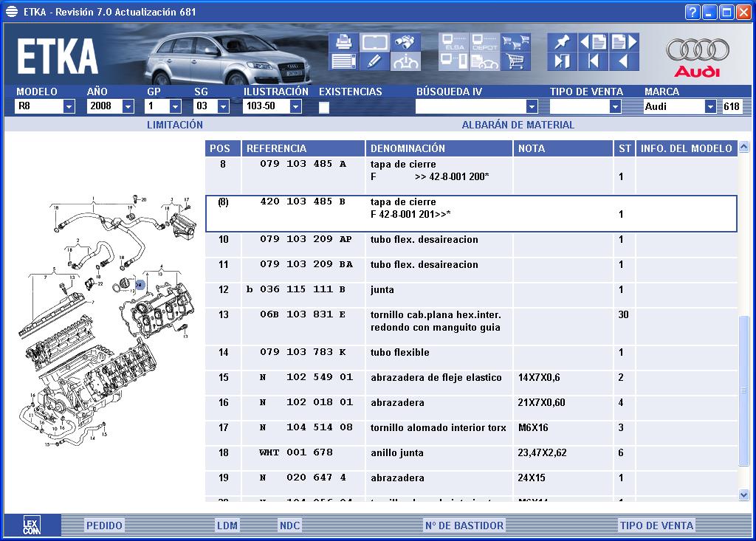This screenshot has width=756, height=541.
Task: Open the MODELO dropdown showing R8
Action: pyautogui.click(x=69, y=106)
